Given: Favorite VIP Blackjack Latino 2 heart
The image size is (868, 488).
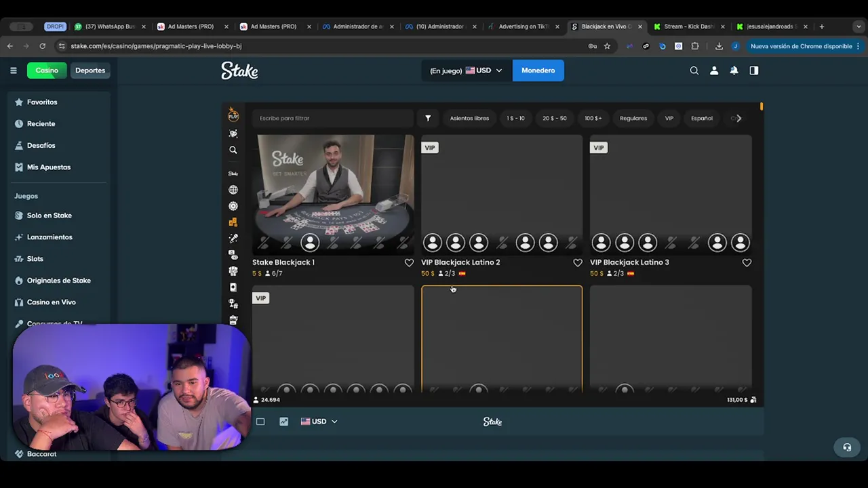Looking at the screenshot, I should coord(578,262).
